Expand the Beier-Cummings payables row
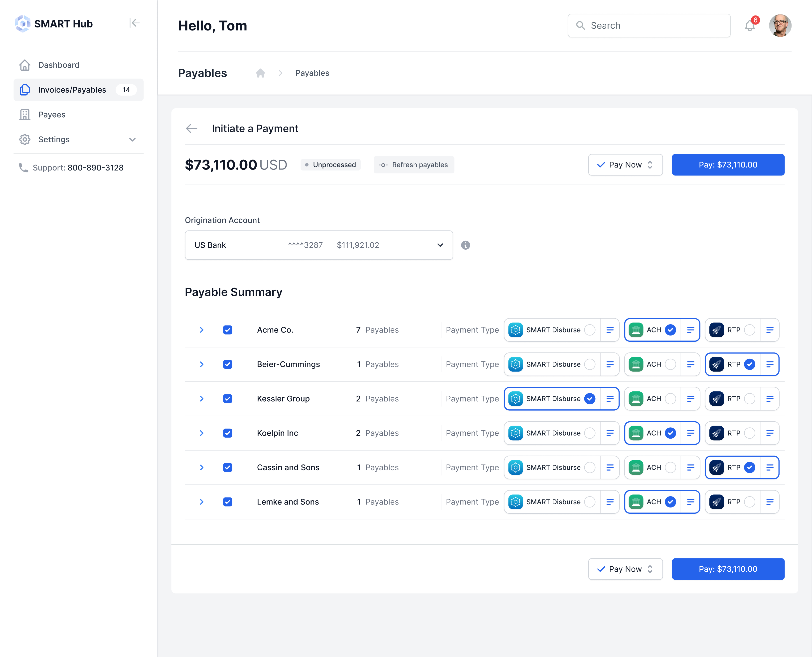Screen dimensions: 812x657 (202, 364)
